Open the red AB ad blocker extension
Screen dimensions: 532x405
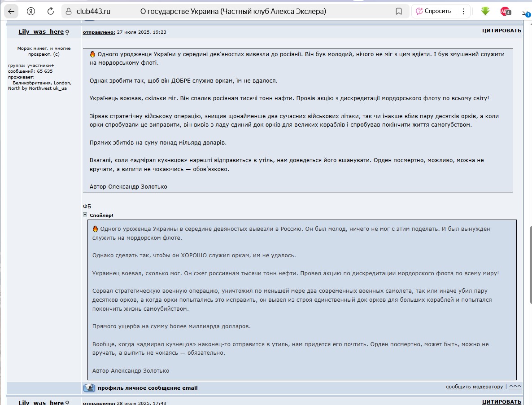point(505,11)
